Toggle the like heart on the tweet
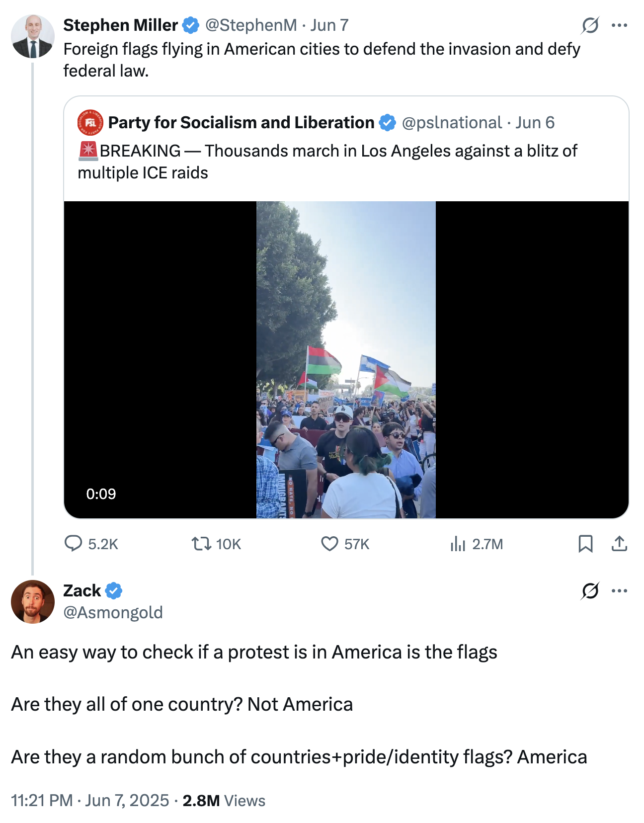Viewport: 644px width, 823px height. pyautogui.click(x=329, y=544)
